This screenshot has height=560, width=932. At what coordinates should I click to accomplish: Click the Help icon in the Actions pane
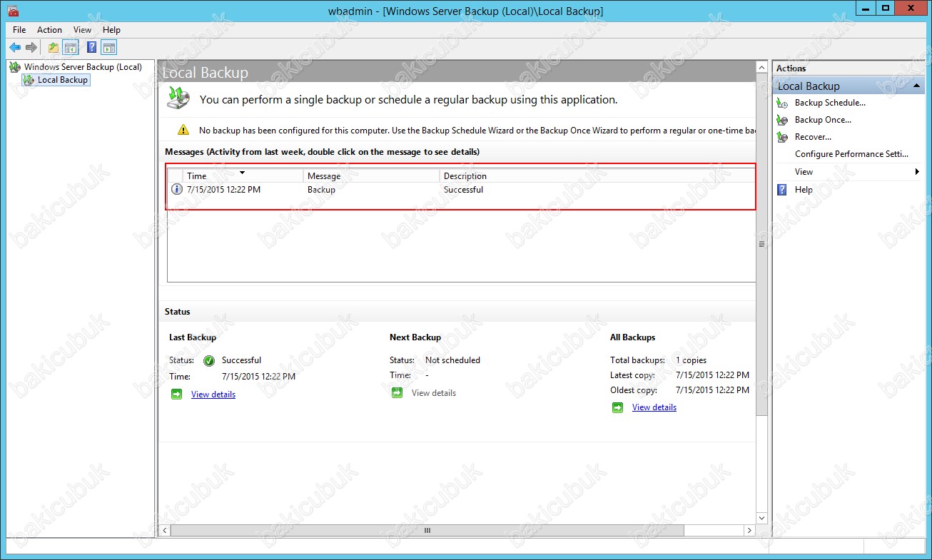782,190
